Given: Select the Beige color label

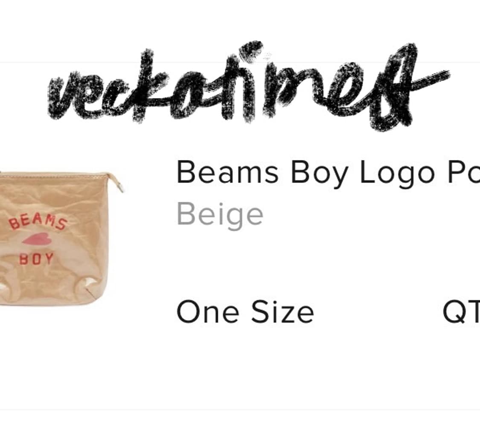Looking at the screenshot, I should click(x=220, y=215).
